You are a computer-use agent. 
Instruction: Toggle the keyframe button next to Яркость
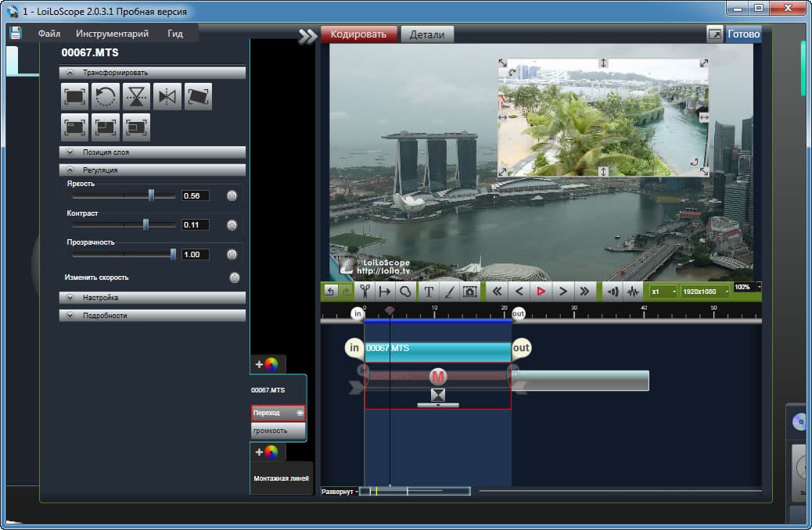(232, 195)
